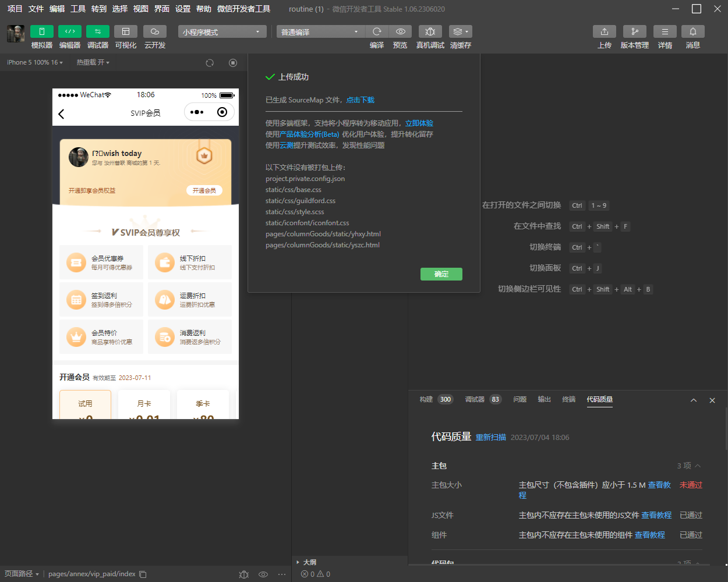Toggle the debugger (调试器) panel

[x=98, y=31]
